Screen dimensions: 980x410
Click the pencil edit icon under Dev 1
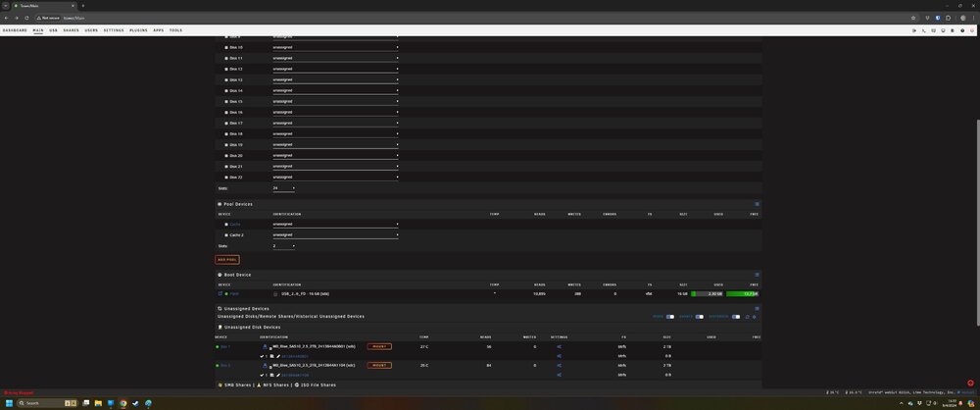tap(278, 356)
